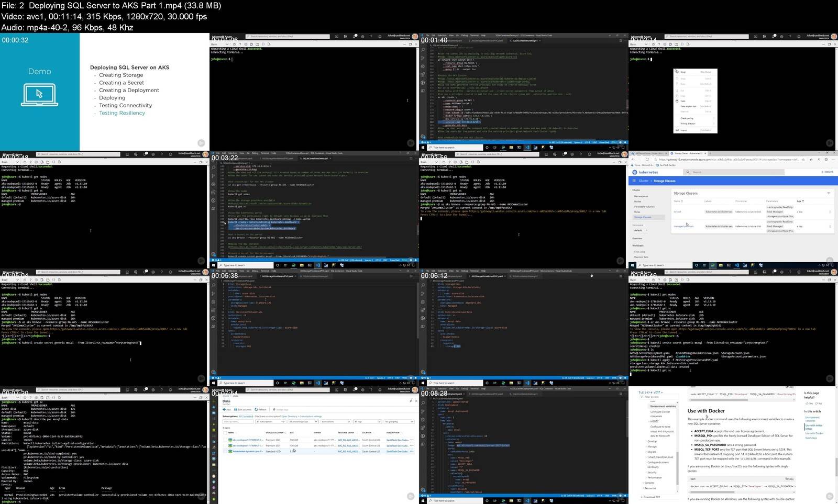Click the VS Code taskbar icon in the Kubernetes dashboard thumbnail
This screenshot has height=504, width=838.
pyautogui.click(x=737, y=265)
